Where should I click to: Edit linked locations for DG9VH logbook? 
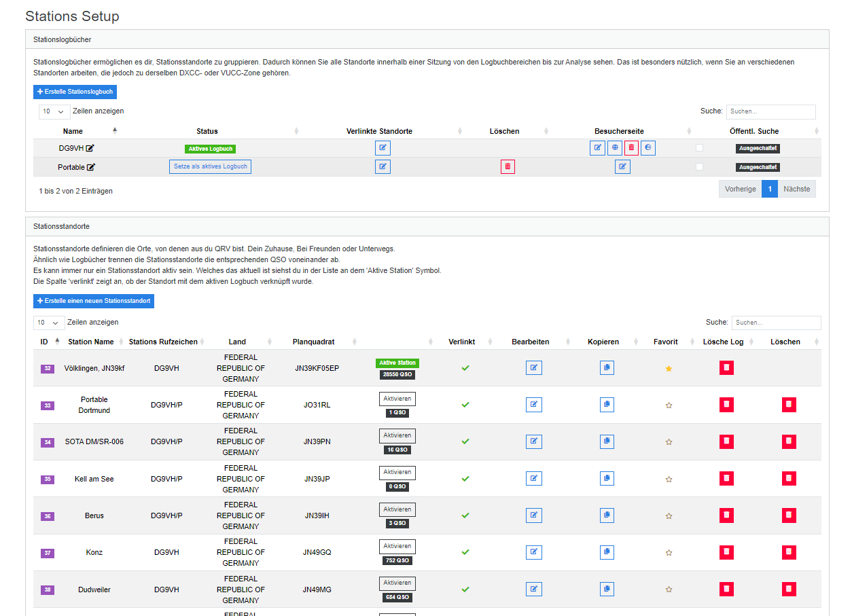click(x=383, y=148)
